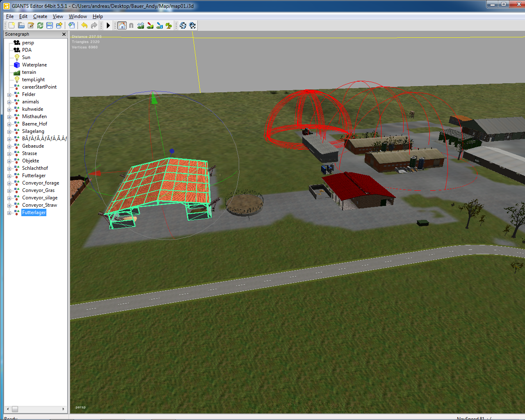525x420 pixels.
Task: Activate the terrain detail texture paint icon
Action: (150, 25)
